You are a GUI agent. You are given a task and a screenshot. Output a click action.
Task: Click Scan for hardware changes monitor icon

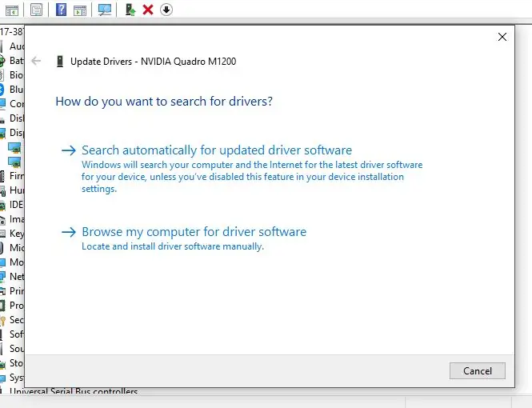(x=105, y=10)
